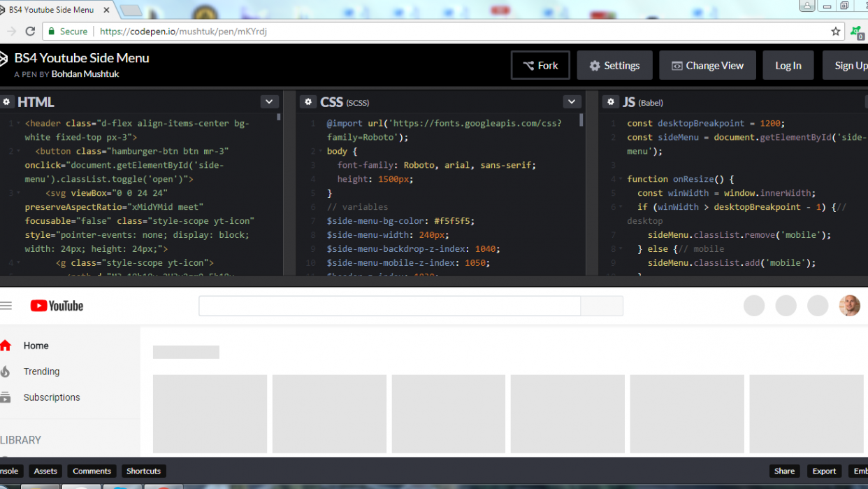The width and height of the screenshot is (868, 489).
Task: Select Trending in the side menu
Action: point(41,371)
